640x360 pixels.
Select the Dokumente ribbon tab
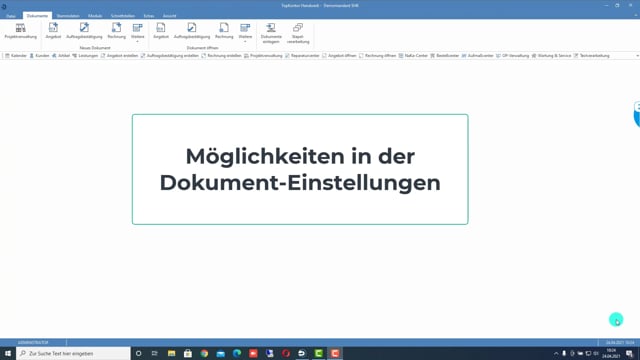point(37,16)
